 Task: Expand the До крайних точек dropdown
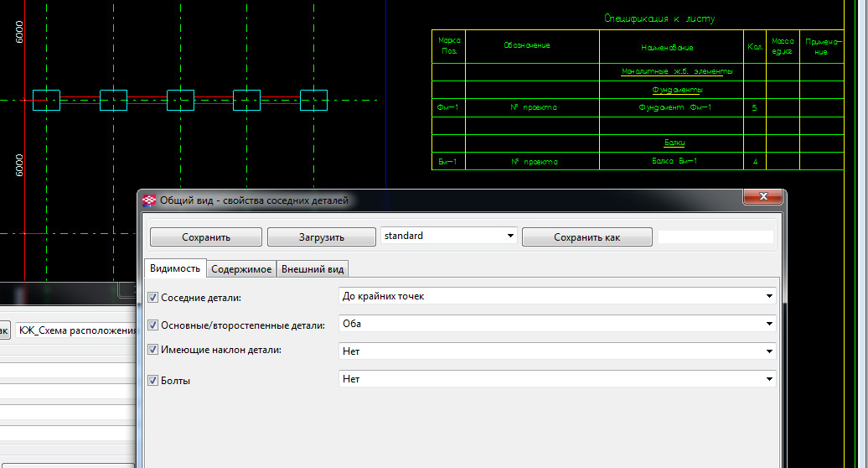point(556,296)
